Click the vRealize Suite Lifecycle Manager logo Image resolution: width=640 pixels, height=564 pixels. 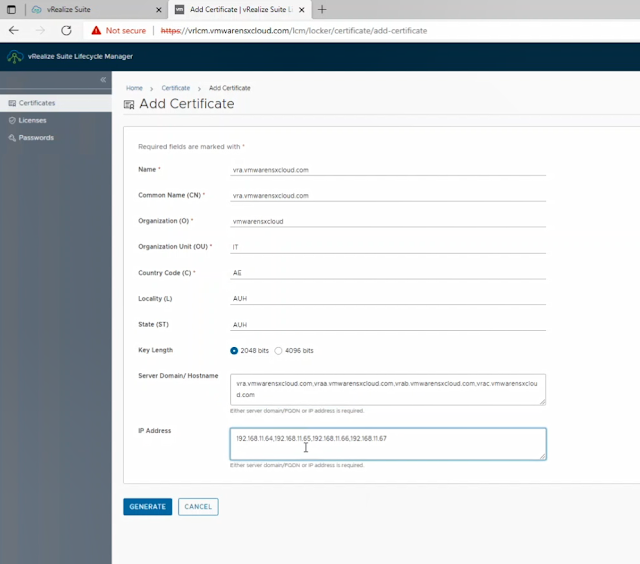(16, 57)
